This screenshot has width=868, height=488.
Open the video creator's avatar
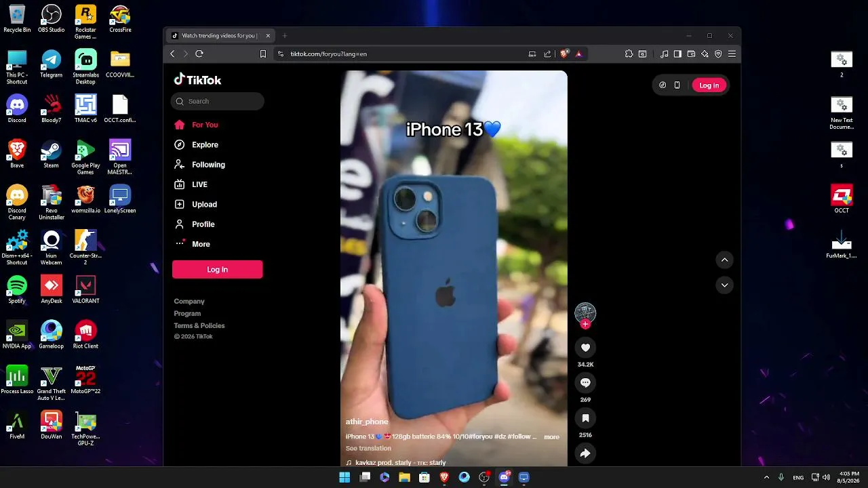(585, 312)
